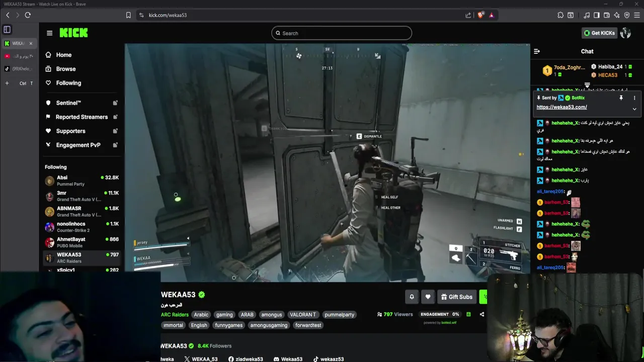Click the stream video player
This screenshot has width=644, height=362.
(x=328, y=162)
